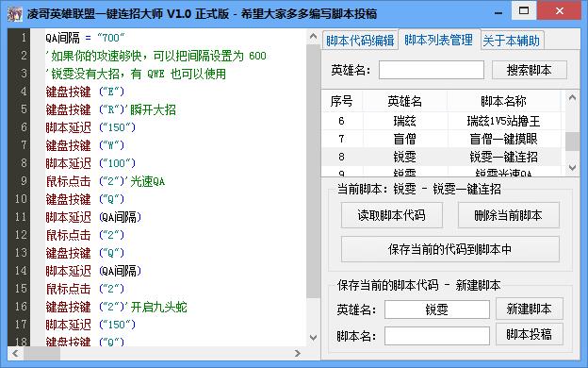The height and width of the screenshot is (368, 588).
Task: Click code line 1 QA间隔 = "700"
Action: pyautogui.click(x=85, y=38)
